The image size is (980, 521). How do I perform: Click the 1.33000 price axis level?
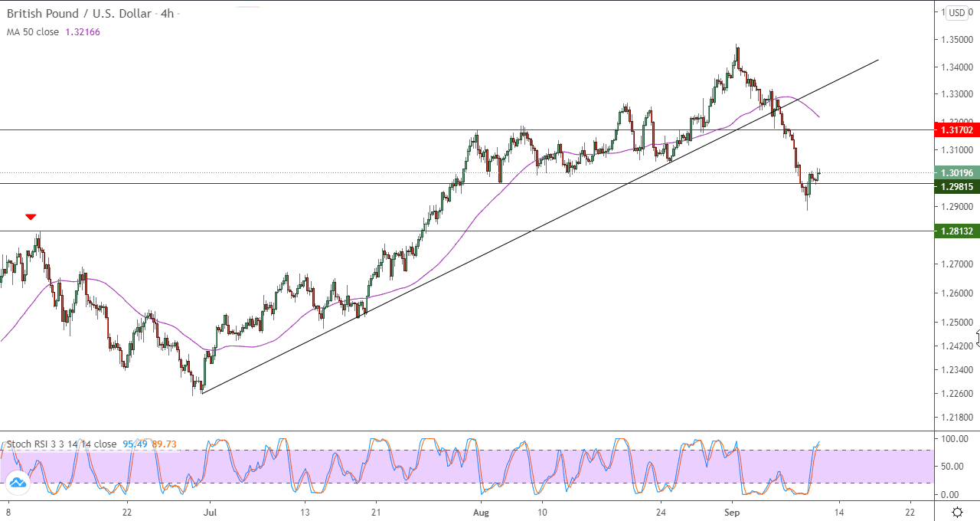(957, 93)
